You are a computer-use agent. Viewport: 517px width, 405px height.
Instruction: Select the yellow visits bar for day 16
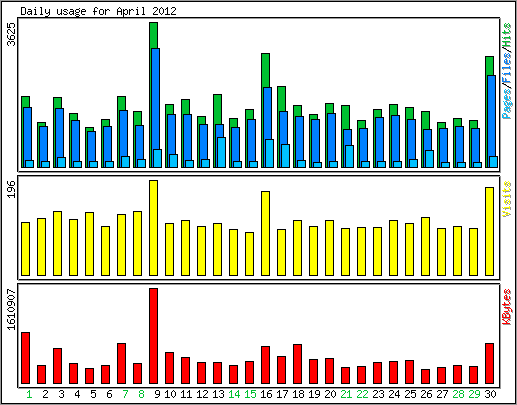click(265, 233)
